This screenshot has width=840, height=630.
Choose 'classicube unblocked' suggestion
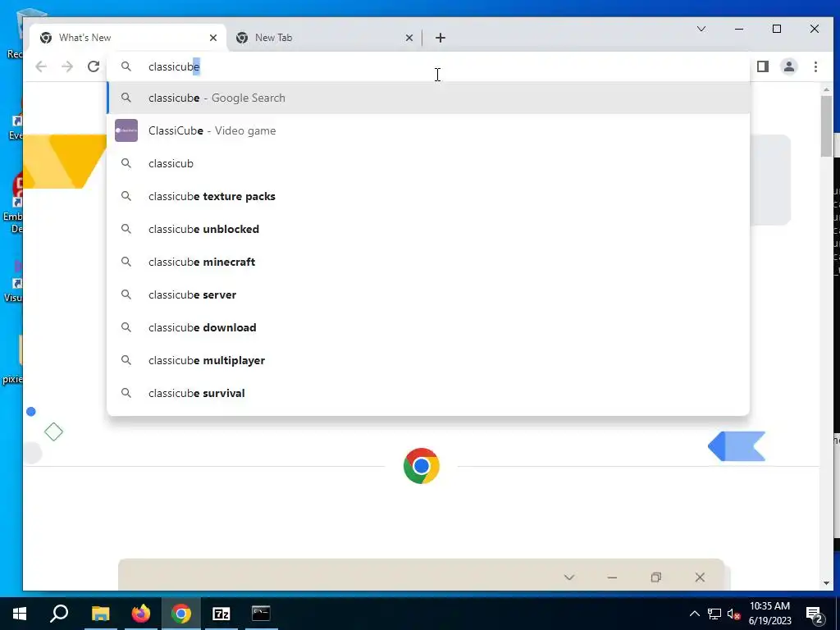[428, 230]
